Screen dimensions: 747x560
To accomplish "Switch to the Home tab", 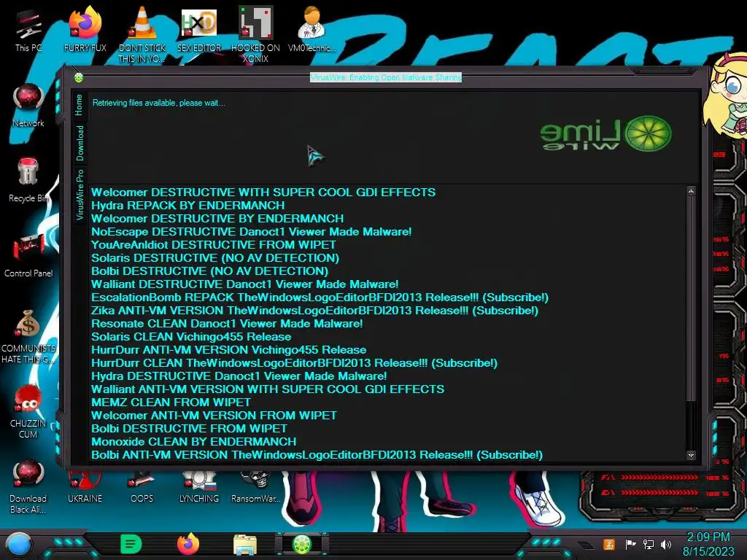I will (79, 105).
